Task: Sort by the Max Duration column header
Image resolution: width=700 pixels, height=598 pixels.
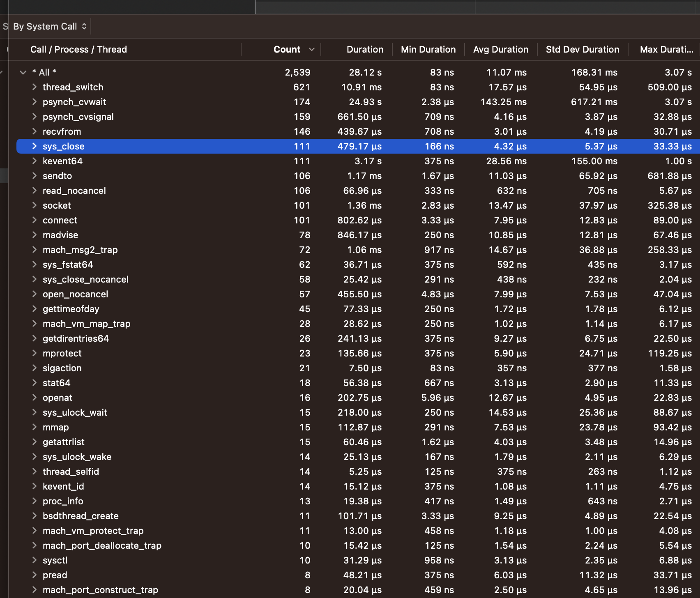Action: [665, 49]
